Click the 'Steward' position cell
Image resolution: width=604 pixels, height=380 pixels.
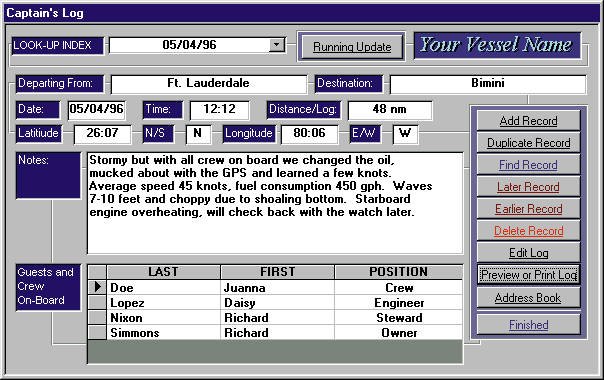pyautogui.click(x=399, y=318)
